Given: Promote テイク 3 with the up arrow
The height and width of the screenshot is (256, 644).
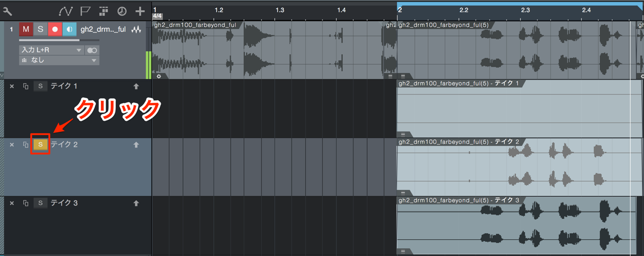Looking at the screenshot, I should (136, 203).
